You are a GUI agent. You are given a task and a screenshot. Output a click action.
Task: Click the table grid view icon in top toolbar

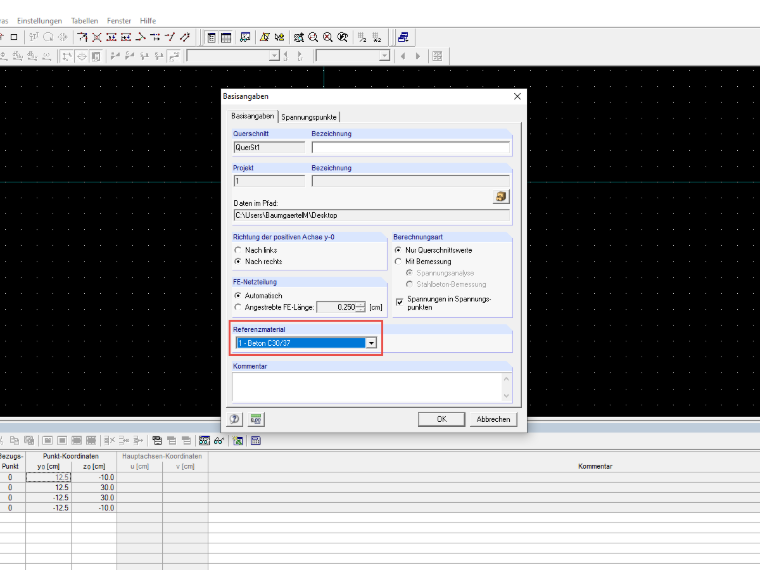click(226, 37)
